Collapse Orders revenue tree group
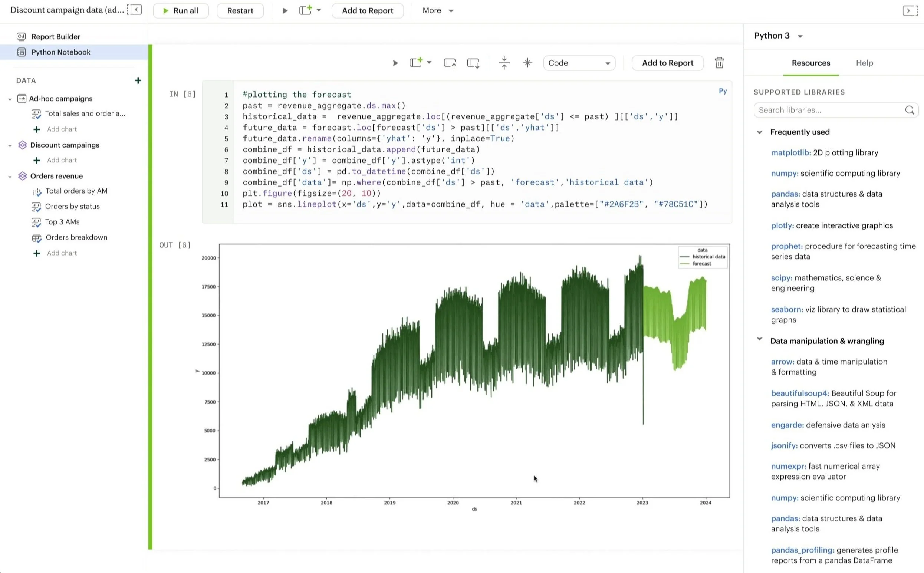This screenshot has width=924, height=573. pos(10,176)
